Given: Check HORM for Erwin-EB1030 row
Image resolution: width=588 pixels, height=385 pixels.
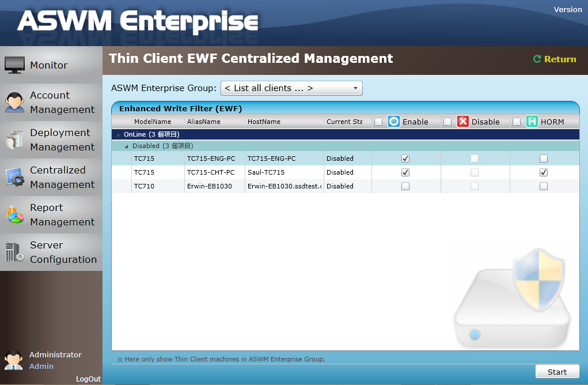Looking at the screenshot, I should [x=544, y=186].
